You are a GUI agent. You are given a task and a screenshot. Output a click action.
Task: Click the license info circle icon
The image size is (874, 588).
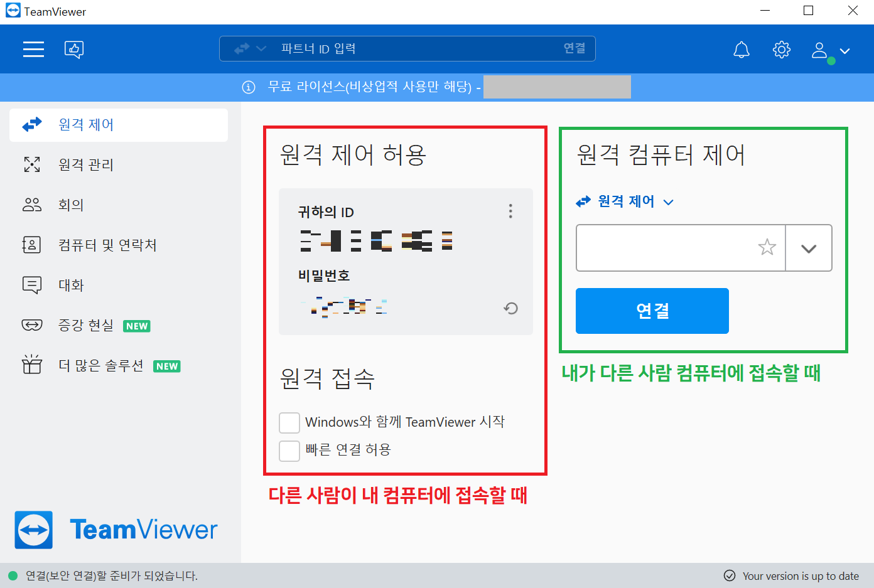(249, 87)
